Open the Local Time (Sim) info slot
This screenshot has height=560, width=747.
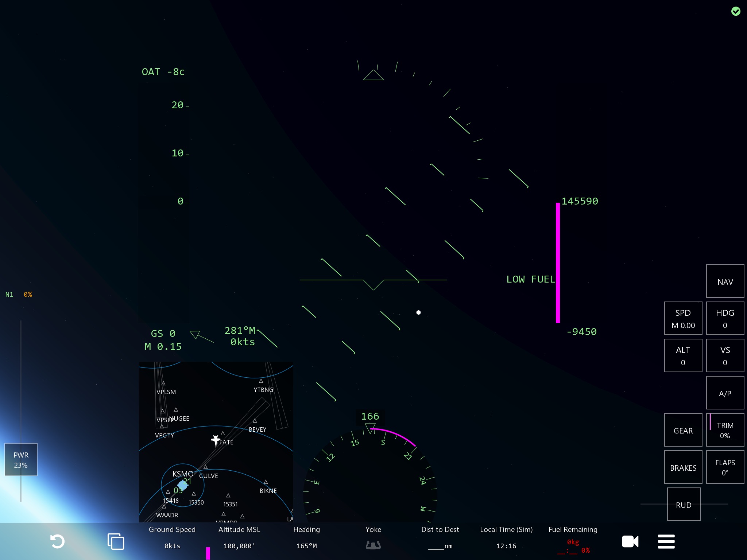coord(506,538)
